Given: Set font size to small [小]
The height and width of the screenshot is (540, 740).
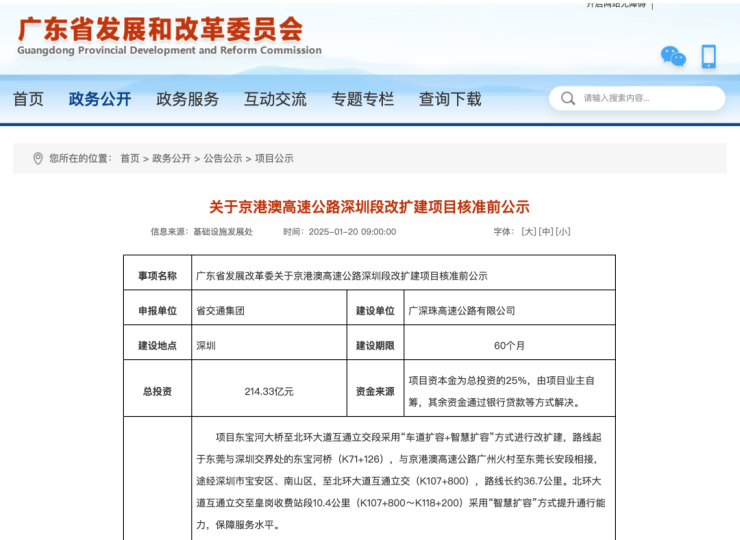Looking at the screenshot, I should (x=563, y=231).
